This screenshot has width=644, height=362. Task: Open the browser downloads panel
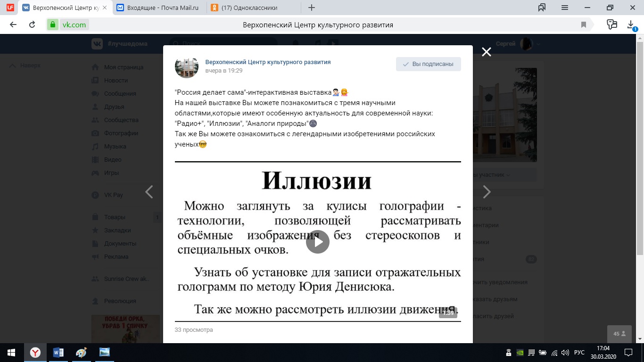pos(632,25)
